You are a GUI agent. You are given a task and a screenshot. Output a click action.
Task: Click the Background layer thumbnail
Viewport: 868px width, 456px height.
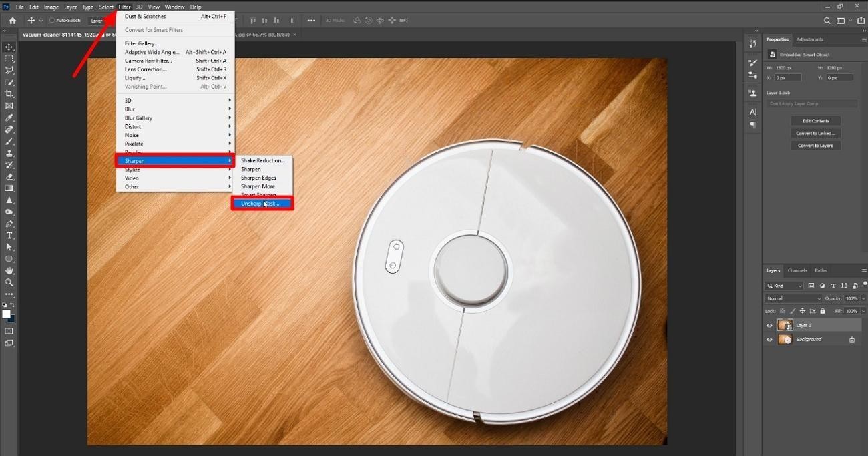click(x=785, y=339)
